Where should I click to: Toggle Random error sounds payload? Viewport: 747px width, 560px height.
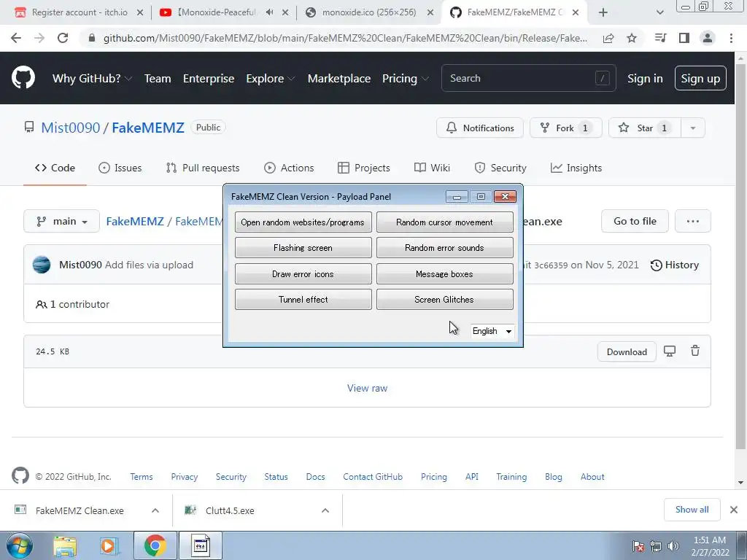444,248
